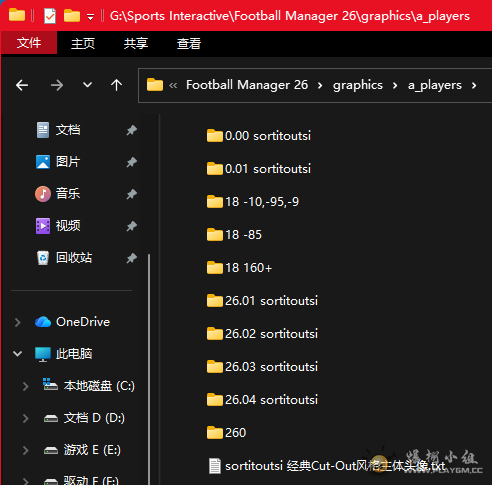492x485 pixels.
Task: Open the Customize Quick Access Toolbar dropdown
Action: click(90, 17)
